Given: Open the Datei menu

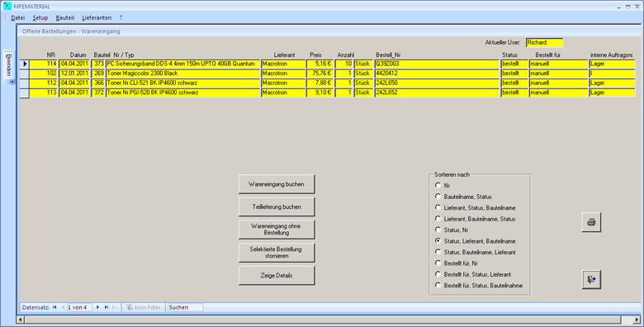Looking at the screenshot, I should pos(17,17).
